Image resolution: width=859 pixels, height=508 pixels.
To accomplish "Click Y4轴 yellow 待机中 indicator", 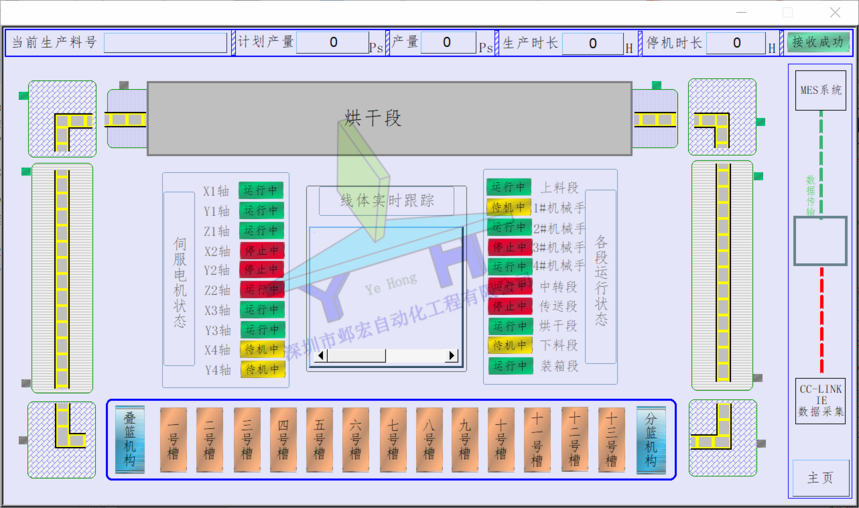I will click(x=262, y=369).
